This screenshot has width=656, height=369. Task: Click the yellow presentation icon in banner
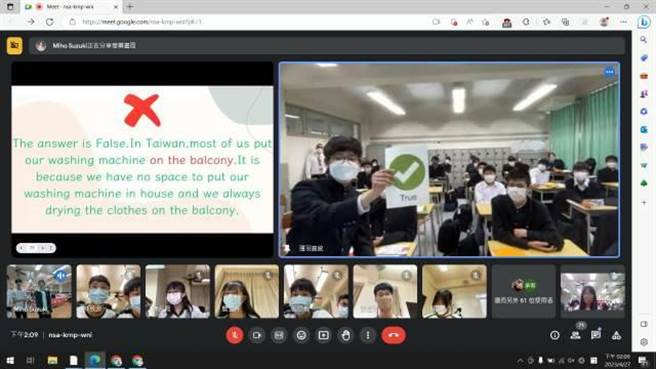(x=15, y=45)
